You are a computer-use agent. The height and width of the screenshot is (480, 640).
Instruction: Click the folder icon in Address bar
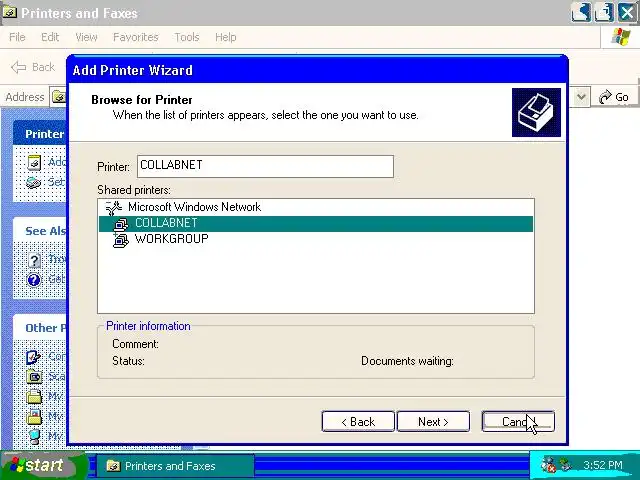(59, 97)
